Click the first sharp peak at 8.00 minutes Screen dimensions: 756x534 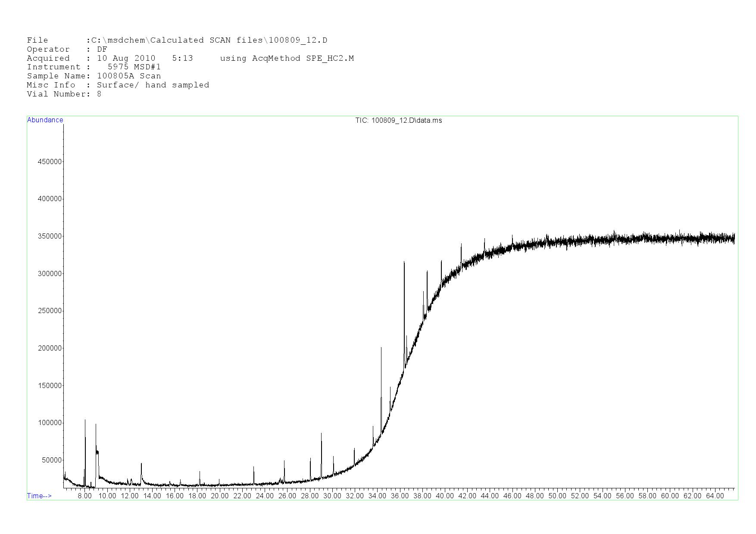(85, 421)
